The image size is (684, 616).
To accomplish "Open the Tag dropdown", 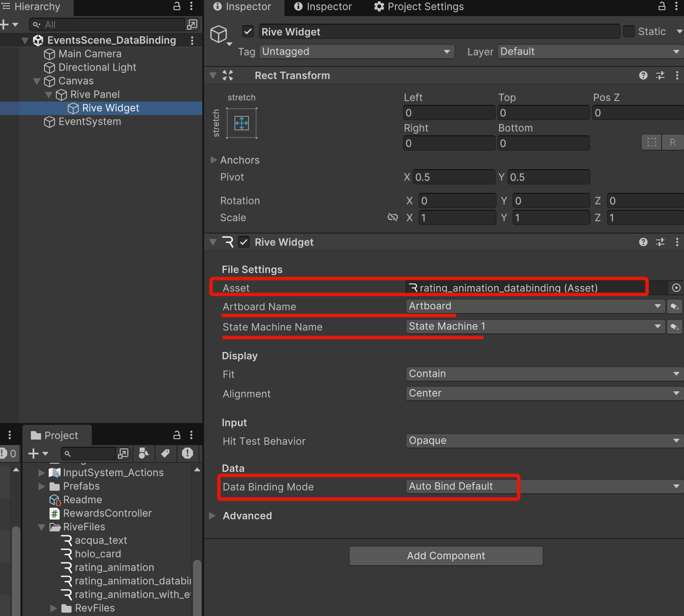I will click(357, 52).
